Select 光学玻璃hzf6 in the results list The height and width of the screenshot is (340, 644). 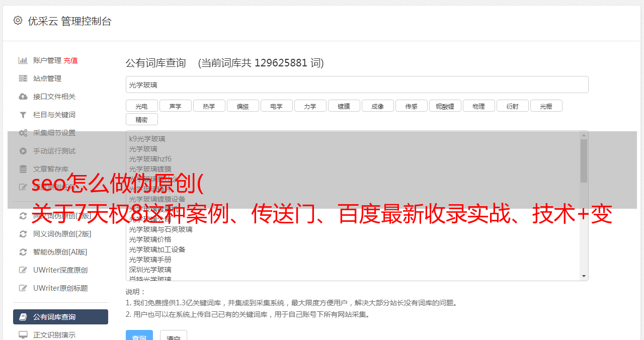point(150,159)
